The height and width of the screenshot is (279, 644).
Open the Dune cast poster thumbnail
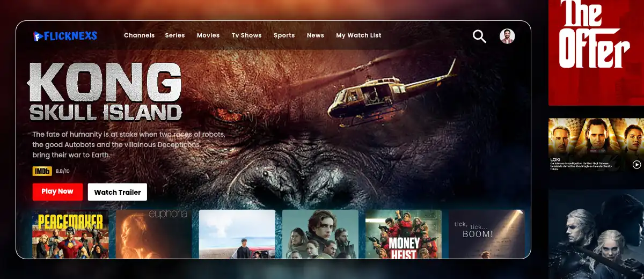[320, 234]
